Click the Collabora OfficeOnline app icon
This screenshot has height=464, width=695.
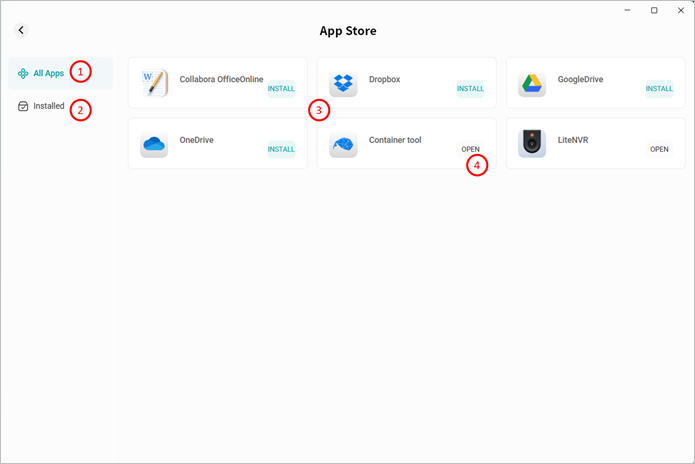(x=155, y=83)
